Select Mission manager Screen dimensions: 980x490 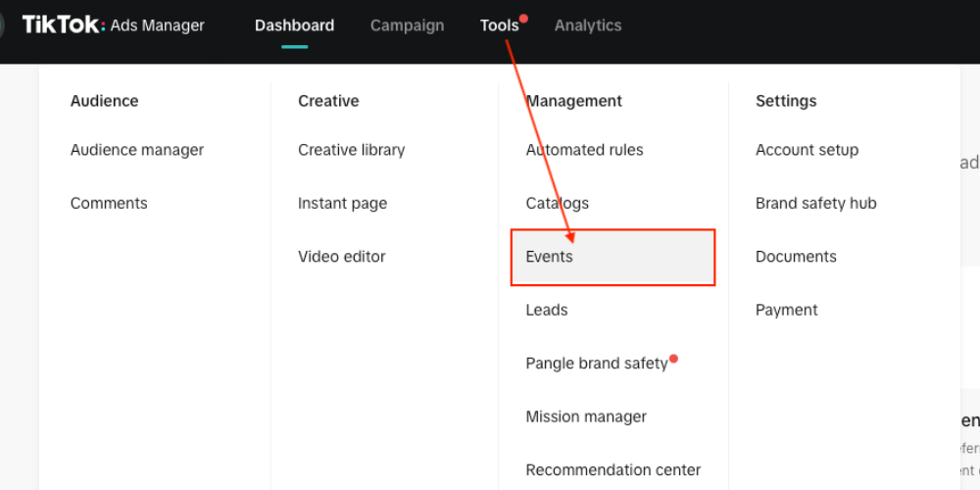click(586, 416)
